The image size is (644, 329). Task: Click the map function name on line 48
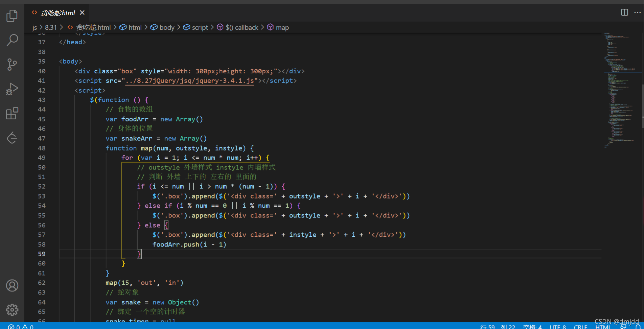146,148
